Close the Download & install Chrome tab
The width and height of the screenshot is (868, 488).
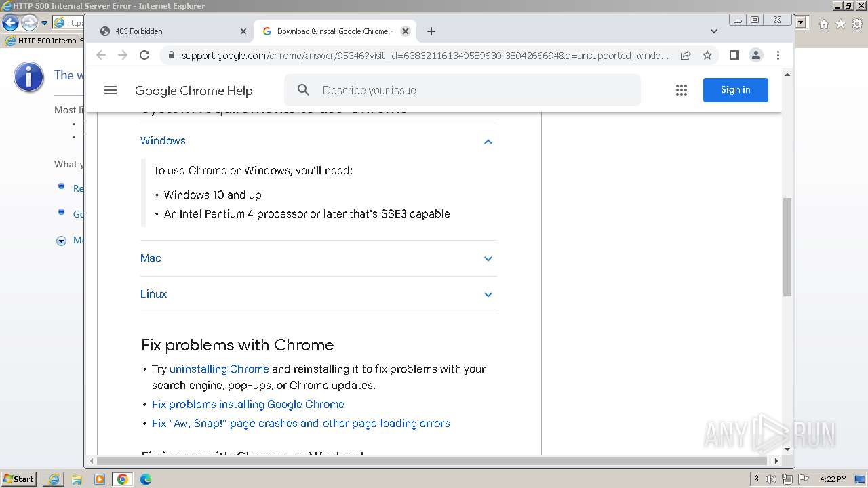tap(406, 31)
